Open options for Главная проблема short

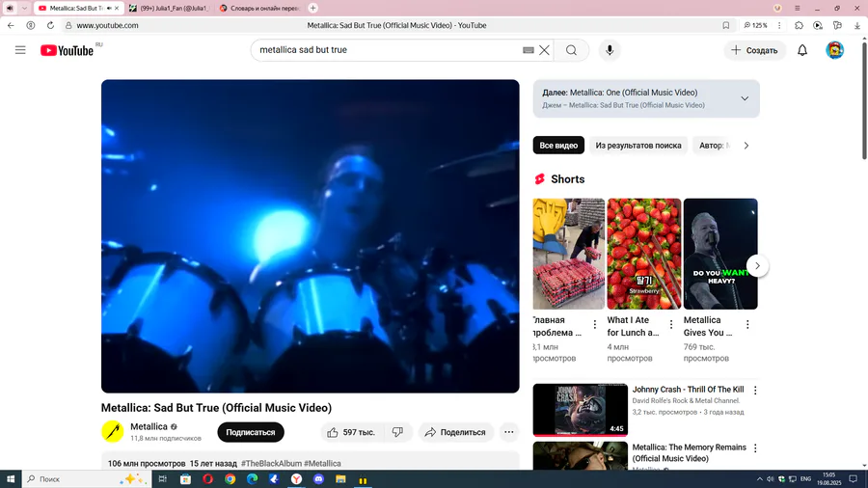point(594,325)
